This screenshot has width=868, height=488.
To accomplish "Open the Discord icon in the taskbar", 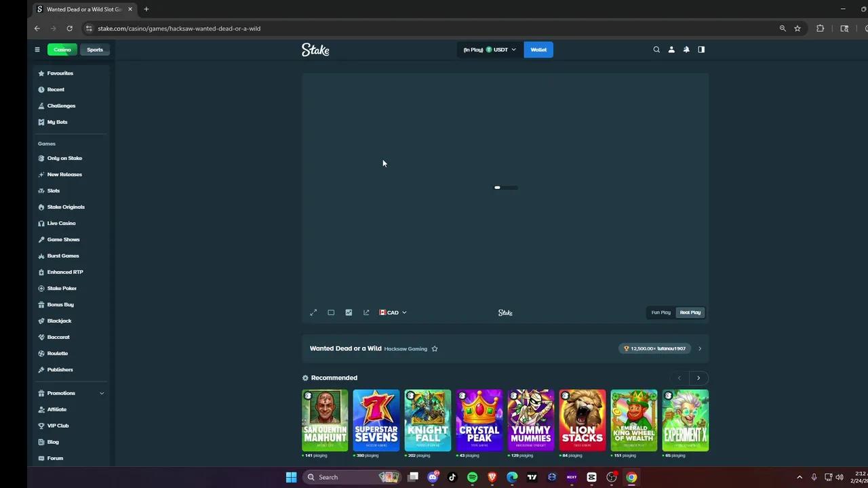I will tap(433, 477).
